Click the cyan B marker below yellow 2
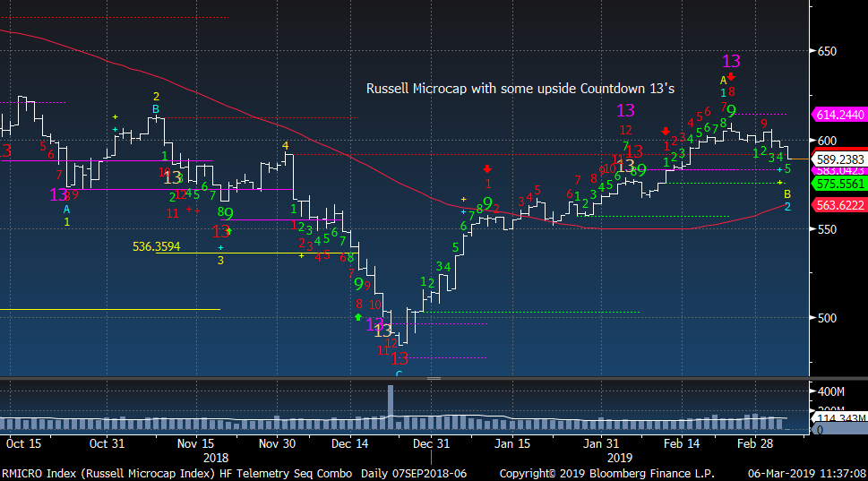Viewport: 868px width, 481px height. click(x=156, y=109)
